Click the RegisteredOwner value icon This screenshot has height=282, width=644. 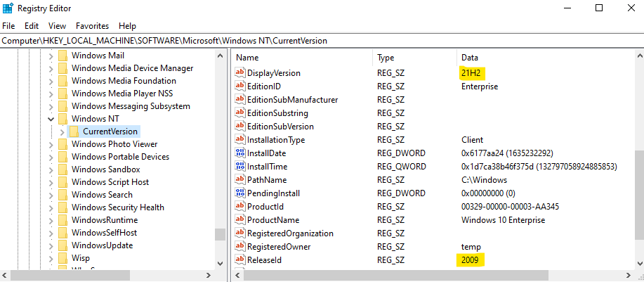[239, 247]
